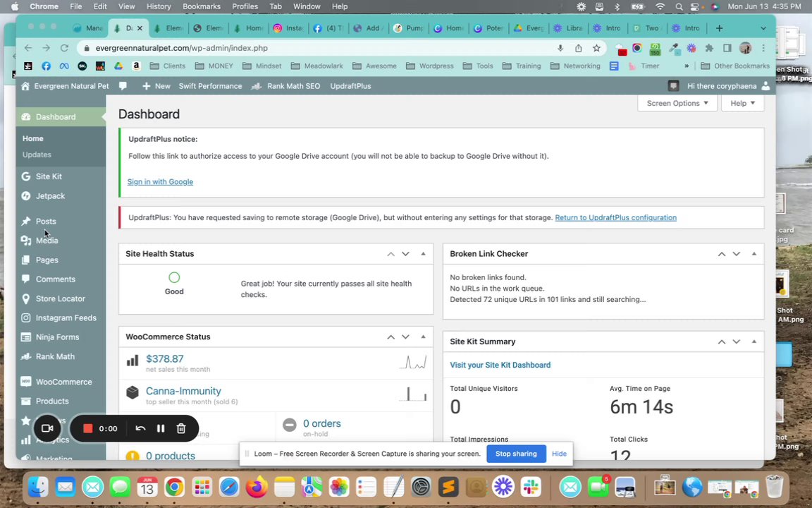Screen dimensions: 812x508
Task: Click Visit your Site Kit Dashboard link
Action: [x=500, y=365]
